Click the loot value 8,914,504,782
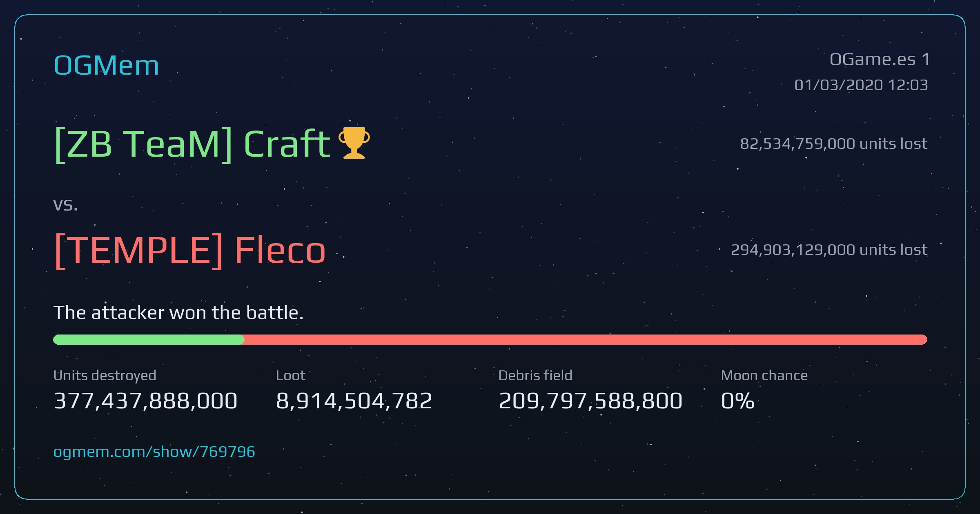The image size is (980, 514). (354, 401)
